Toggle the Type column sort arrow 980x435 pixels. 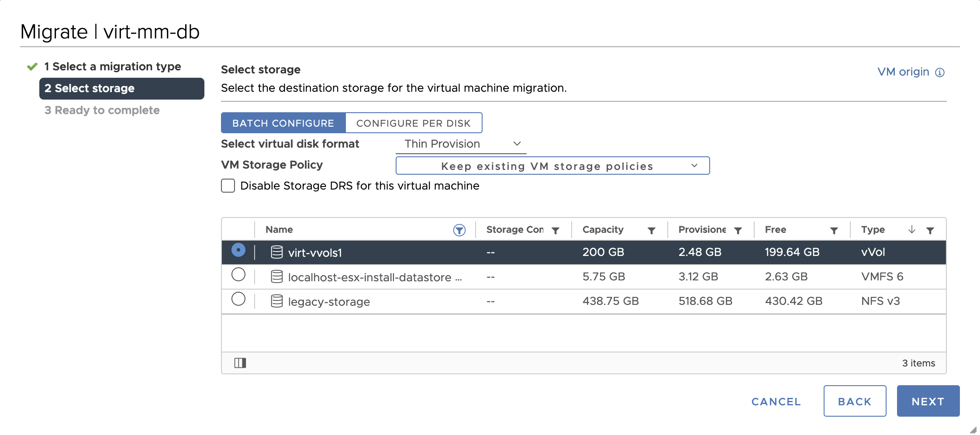(912, 230)
